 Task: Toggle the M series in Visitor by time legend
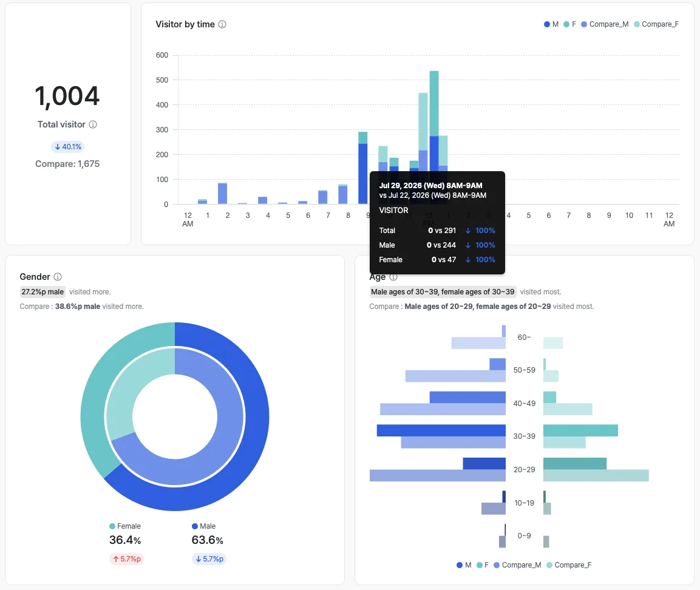(551, 24)
